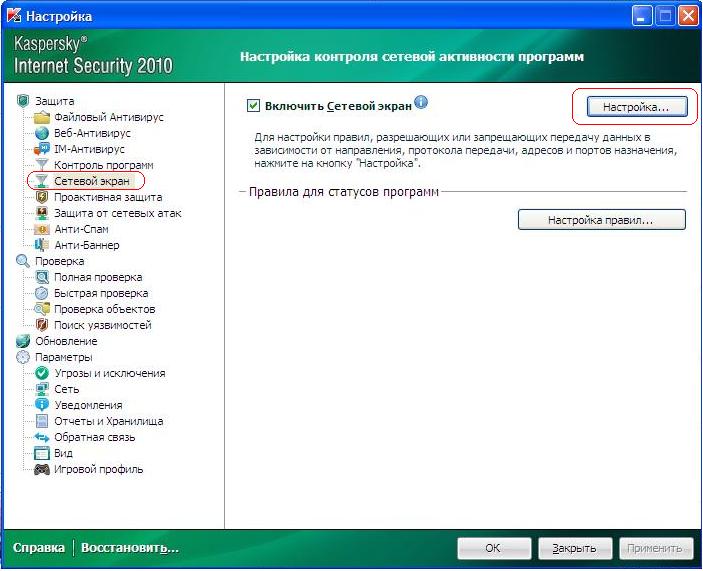Open the Настройка... firewall settings button

(637, 107)
